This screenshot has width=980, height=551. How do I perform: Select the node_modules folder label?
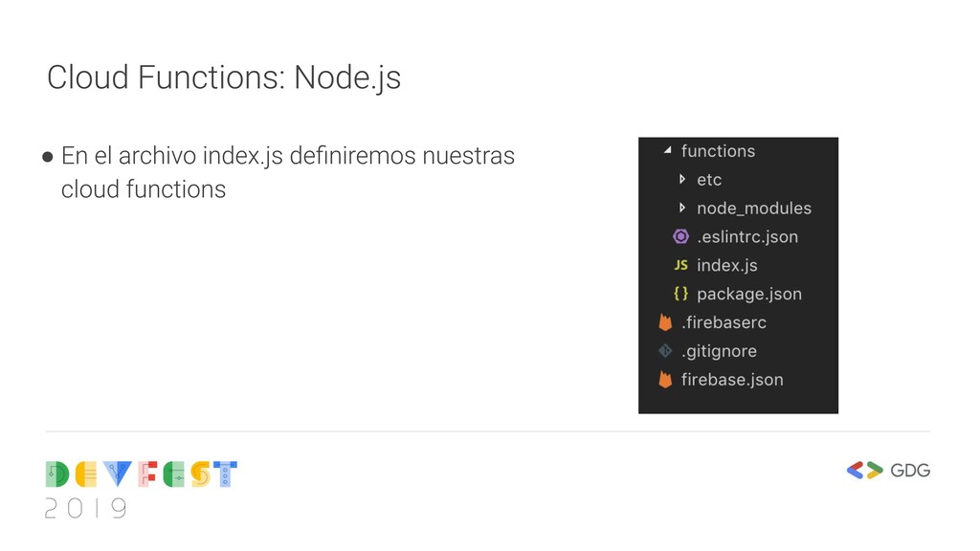tap(753, 208)
